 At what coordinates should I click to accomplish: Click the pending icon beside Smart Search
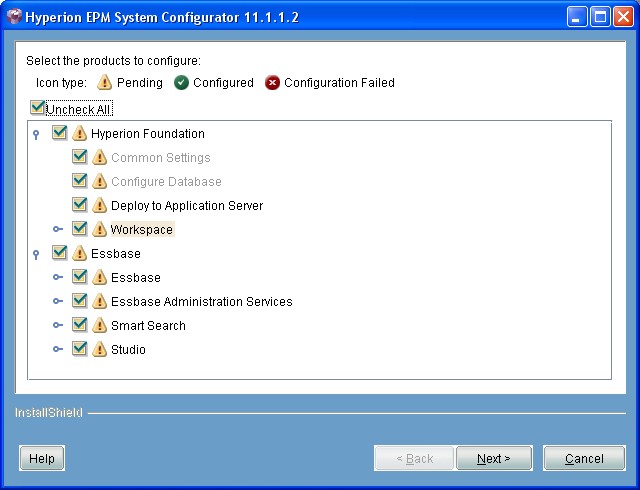[x=99, y=326]
